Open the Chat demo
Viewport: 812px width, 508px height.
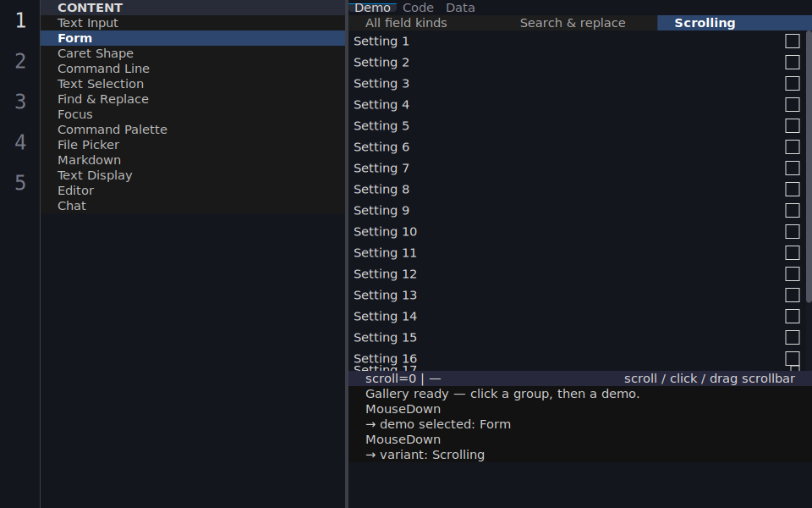tap(193, 206)
